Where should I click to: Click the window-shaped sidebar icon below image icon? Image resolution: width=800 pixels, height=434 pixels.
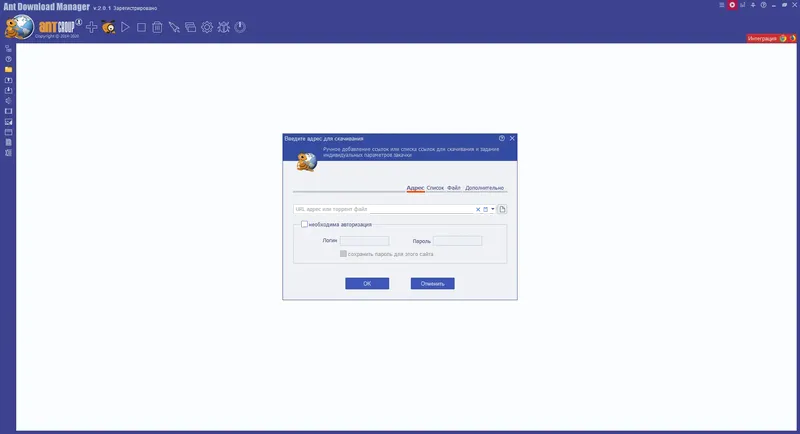click(x=8, y=132)
